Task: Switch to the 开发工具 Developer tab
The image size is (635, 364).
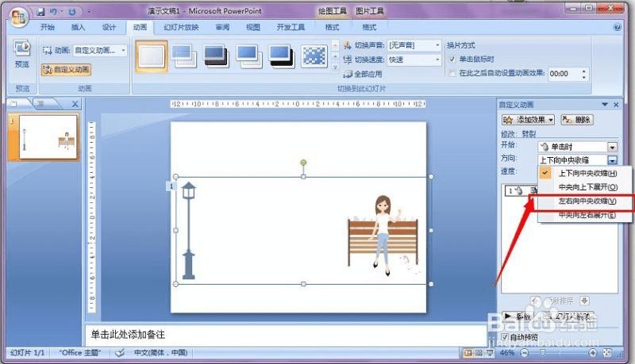Action: (291, 27)
